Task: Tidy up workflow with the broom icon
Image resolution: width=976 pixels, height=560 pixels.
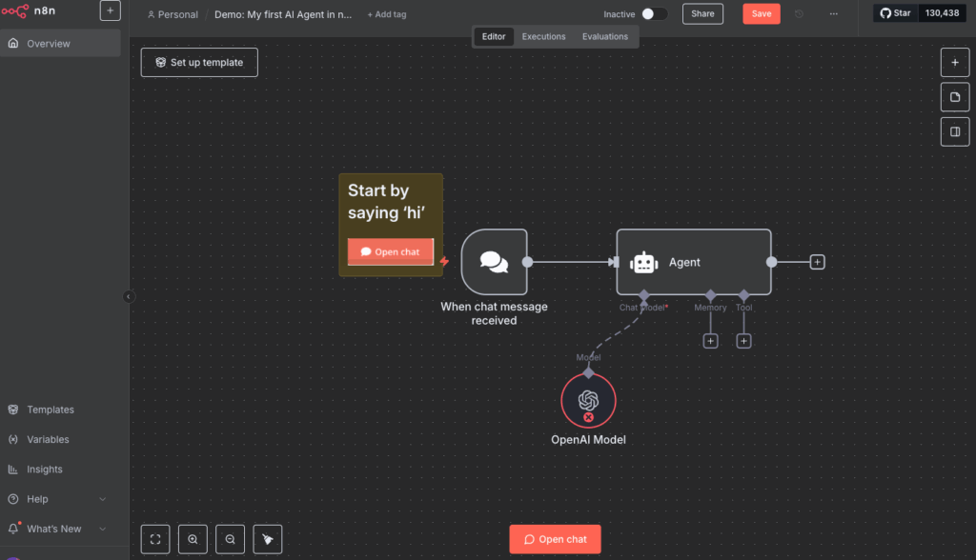Action: pyautogui.click(x=267, y=539)
